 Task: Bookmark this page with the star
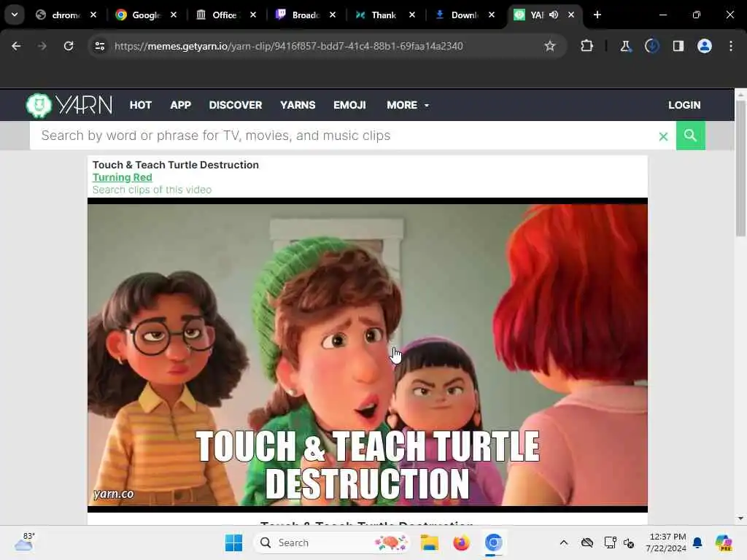550,46
